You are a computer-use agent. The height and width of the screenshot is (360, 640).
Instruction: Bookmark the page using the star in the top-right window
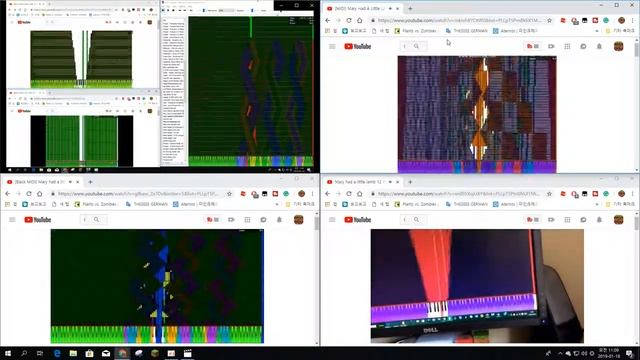tap(549, 20)
